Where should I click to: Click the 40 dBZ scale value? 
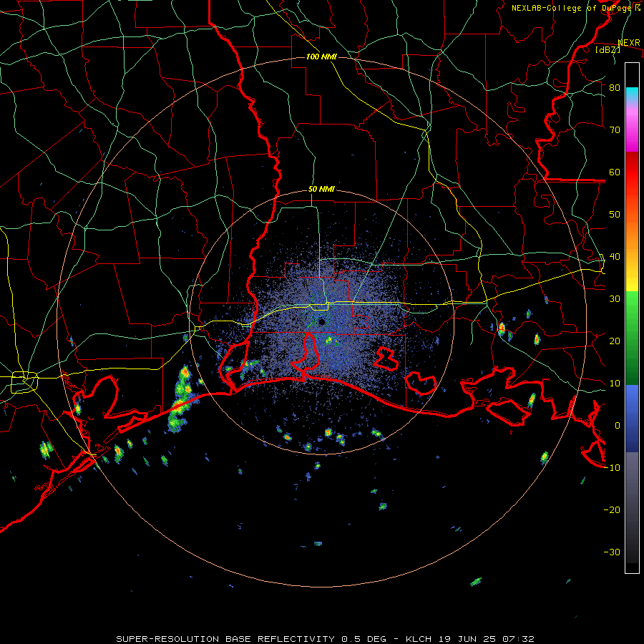click(615, 257)
